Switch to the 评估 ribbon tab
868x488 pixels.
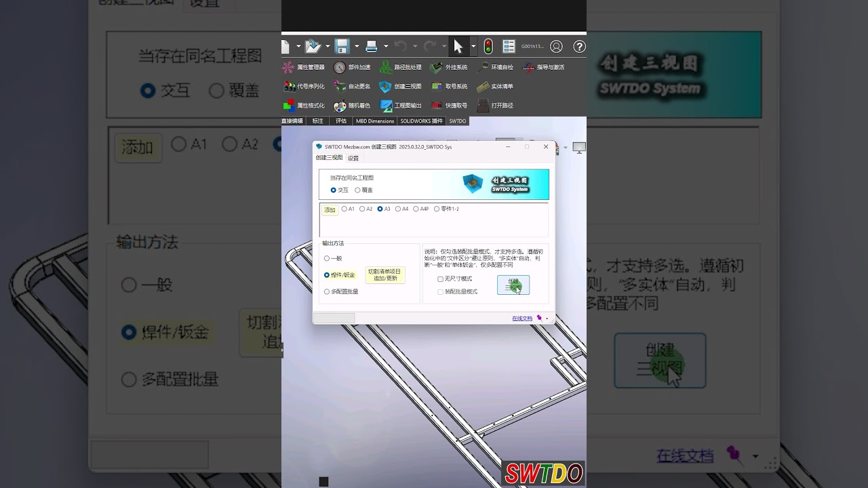tap(341, 121)
